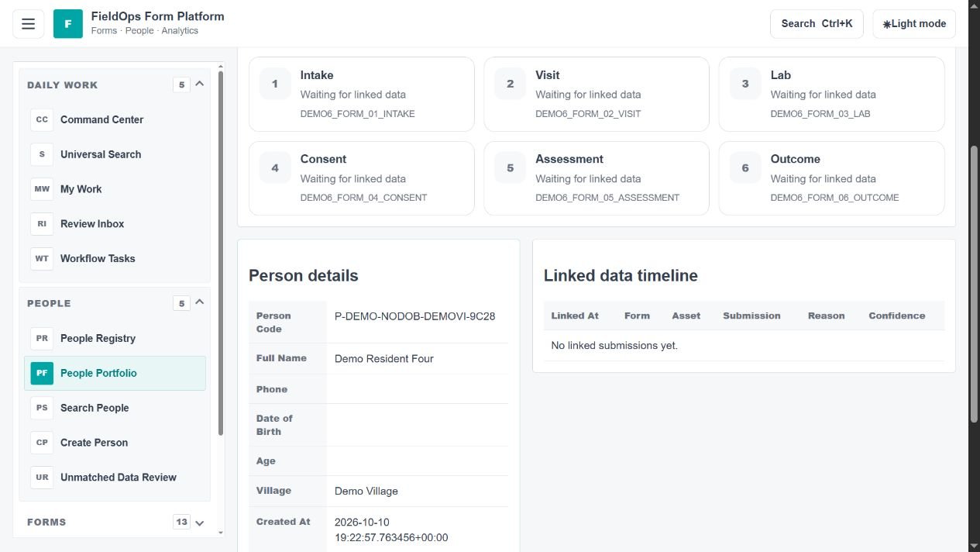Go to My Work

115,189
